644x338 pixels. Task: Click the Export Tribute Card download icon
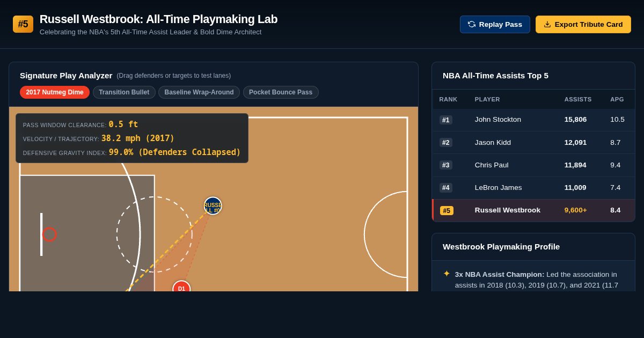tap(547, 24)
